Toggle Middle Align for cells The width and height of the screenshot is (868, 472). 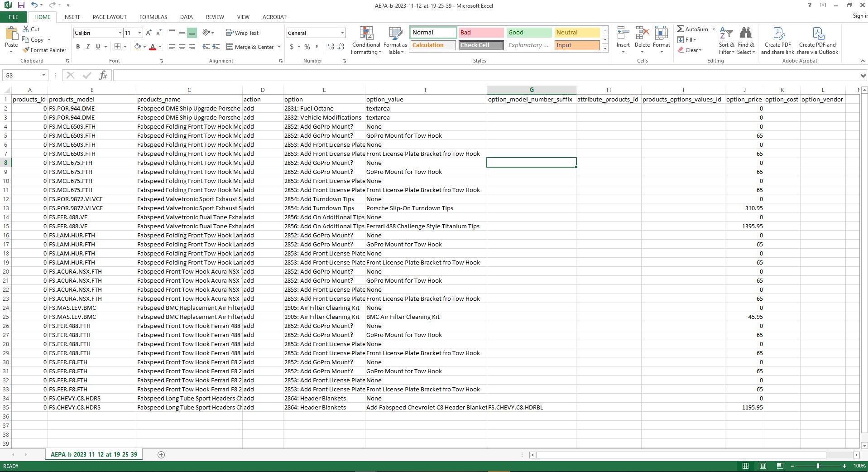pyautogui.click(x=182, y=33)
